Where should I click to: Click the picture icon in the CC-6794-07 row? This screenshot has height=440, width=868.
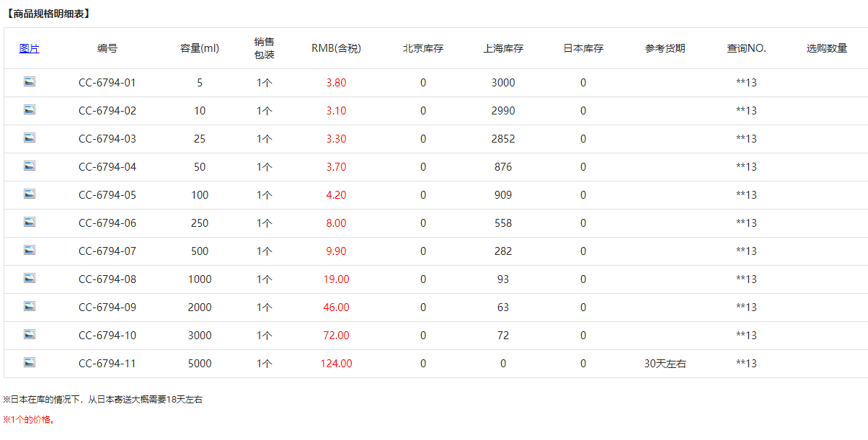click(x=30, y=251)
